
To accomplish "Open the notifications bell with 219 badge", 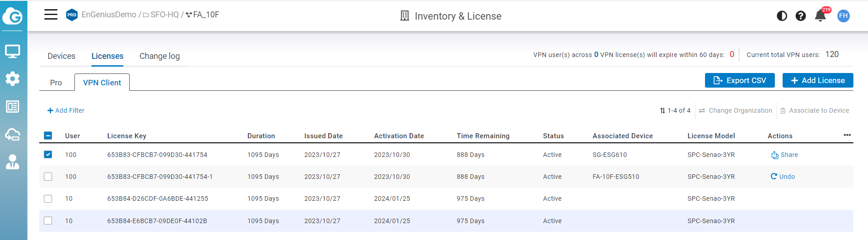I will (820, 16).
